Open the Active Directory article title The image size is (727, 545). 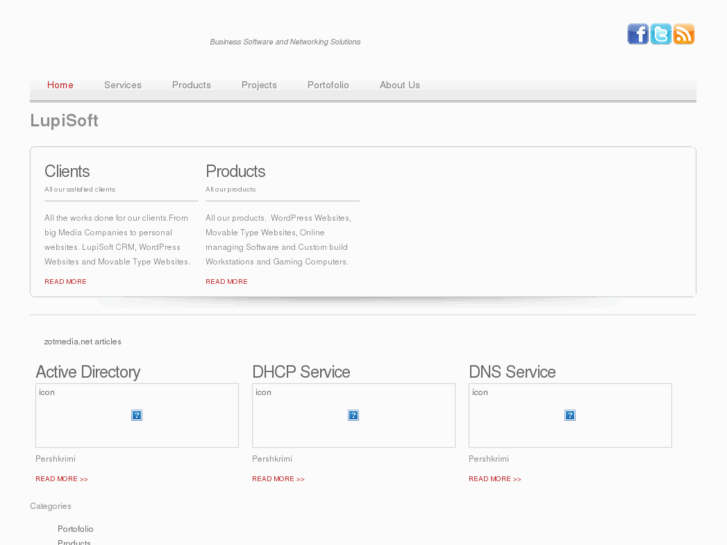[x=88, y=372]
